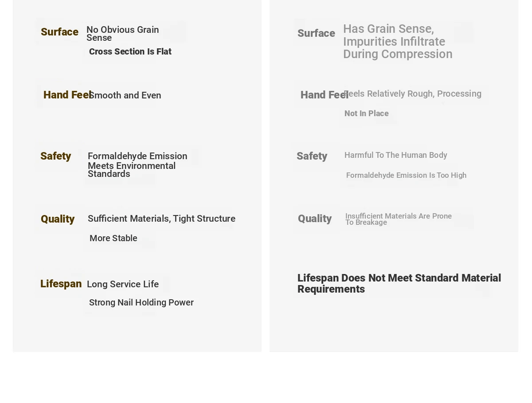Click the 'Not In Place' text
This screenshot has height=403, width=532.
point(367,113)
